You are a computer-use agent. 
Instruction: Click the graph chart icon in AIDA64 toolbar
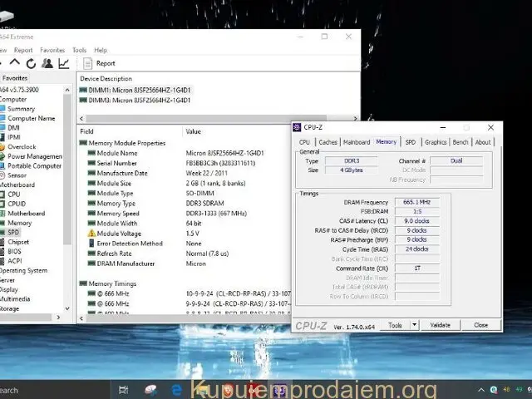(64, 63)
